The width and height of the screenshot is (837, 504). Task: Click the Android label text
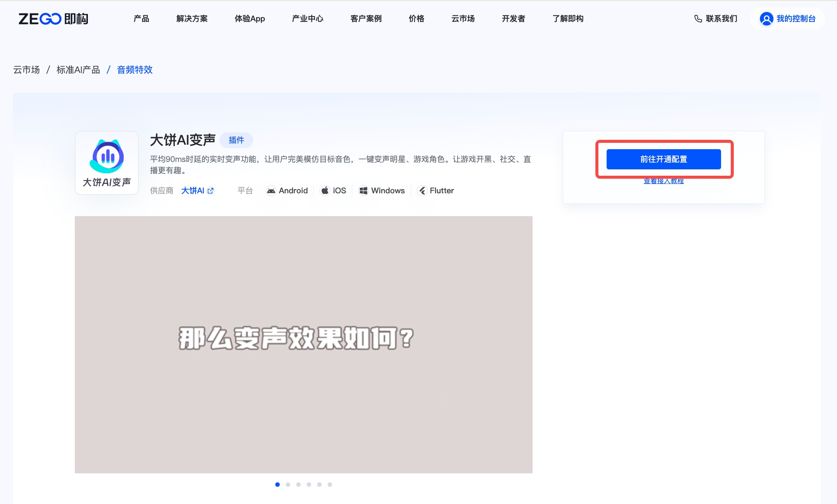coord(293,191)
